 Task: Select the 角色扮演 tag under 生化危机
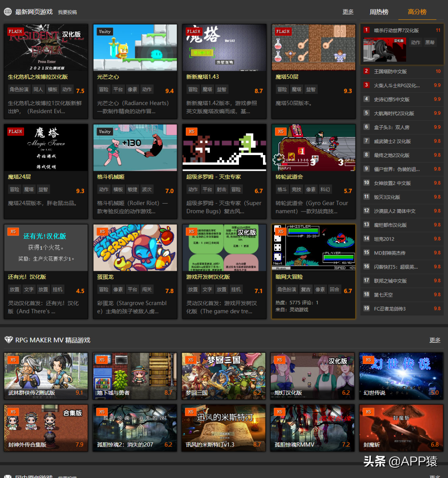pos(19,90)
